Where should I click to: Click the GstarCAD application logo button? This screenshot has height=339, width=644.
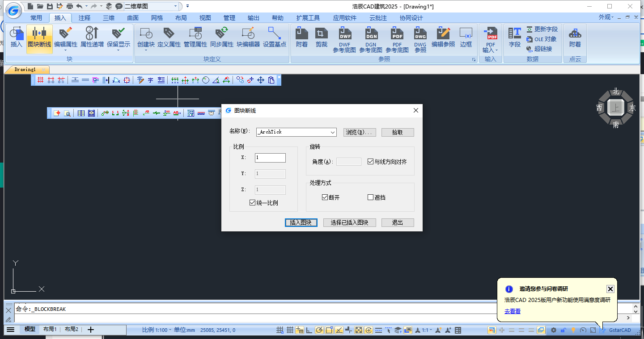pyautogui.click(x=14, y=10)
